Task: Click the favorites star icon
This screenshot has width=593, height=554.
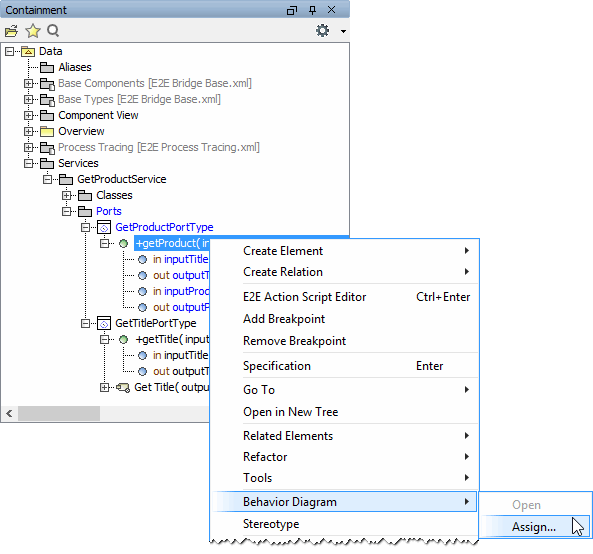Action: pyautogui.click(x=33, y=31)
